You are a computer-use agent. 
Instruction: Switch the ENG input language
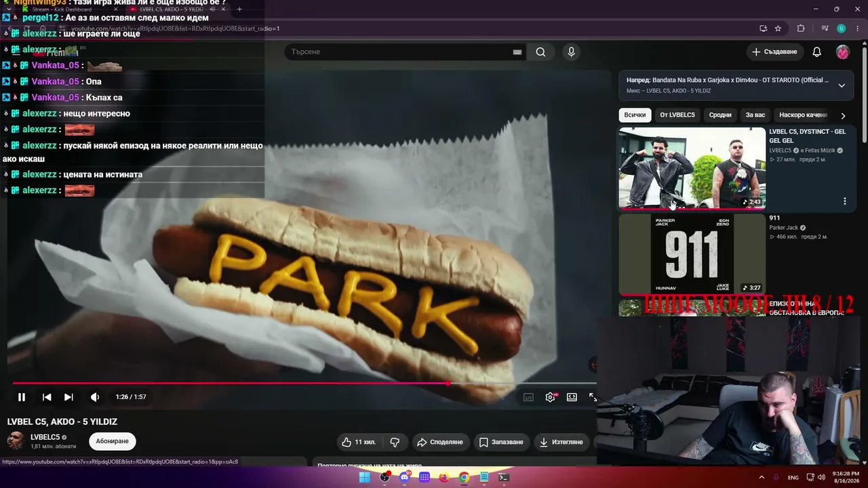pyautogui.click(x=793, y=477)
